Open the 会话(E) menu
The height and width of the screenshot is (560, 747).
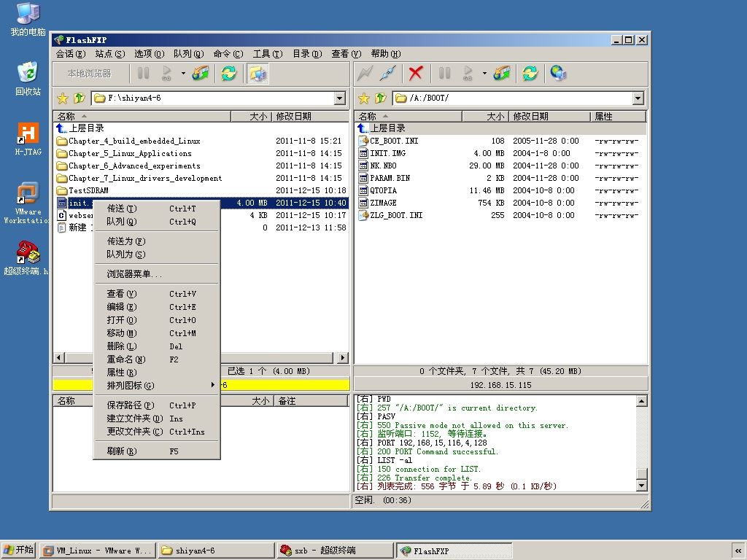pos(71,54)
